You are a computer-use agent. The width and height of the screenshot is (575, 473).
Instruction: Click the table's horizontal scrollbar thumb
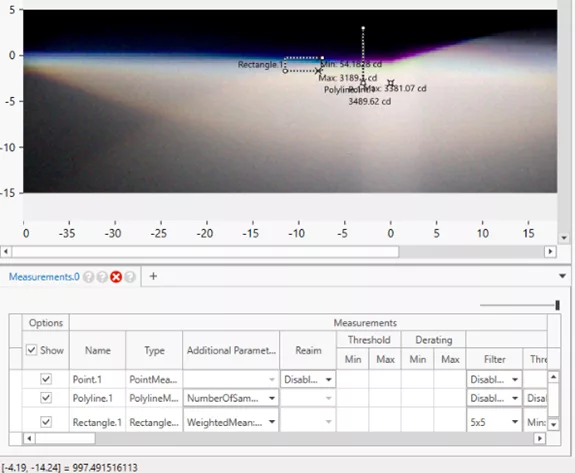65,439
